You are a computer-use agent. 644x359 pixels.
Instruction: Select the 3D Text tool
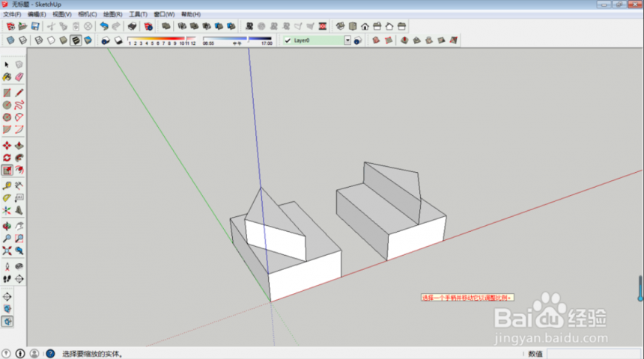click(19, 210)
